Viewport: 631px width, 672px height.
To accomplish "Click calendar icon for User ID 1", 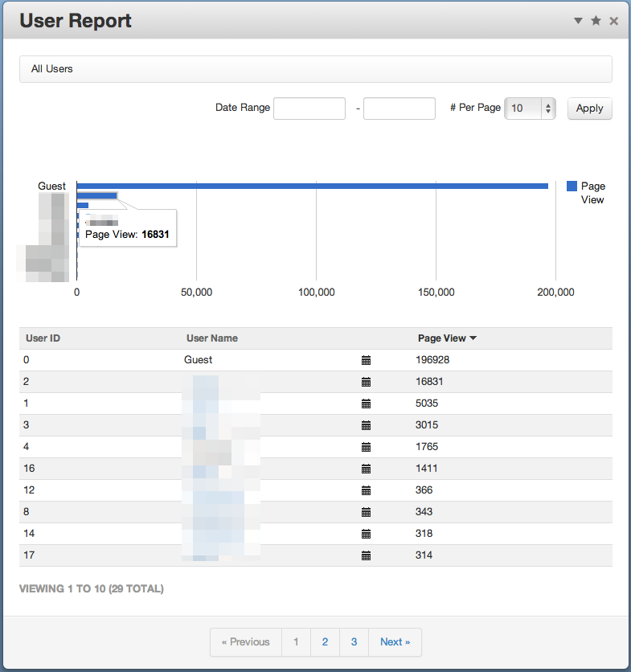I will (x=366, y=404).
